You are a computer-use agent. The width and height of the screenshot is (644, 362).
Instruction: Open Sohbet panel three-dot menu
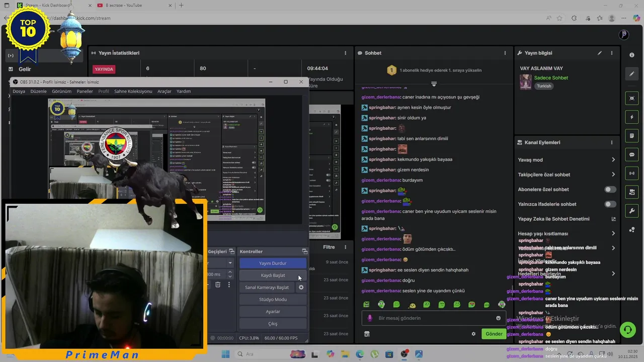[x=505, y=53]
